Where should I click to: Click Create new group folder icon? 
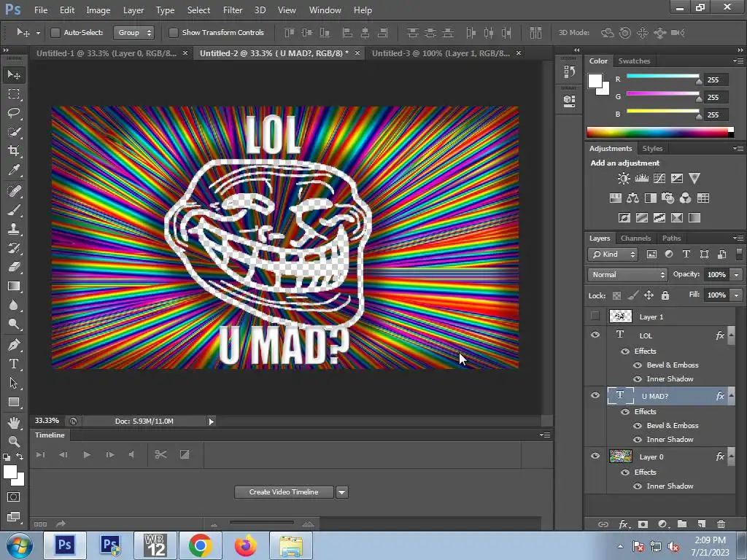[x=682, y=524]
